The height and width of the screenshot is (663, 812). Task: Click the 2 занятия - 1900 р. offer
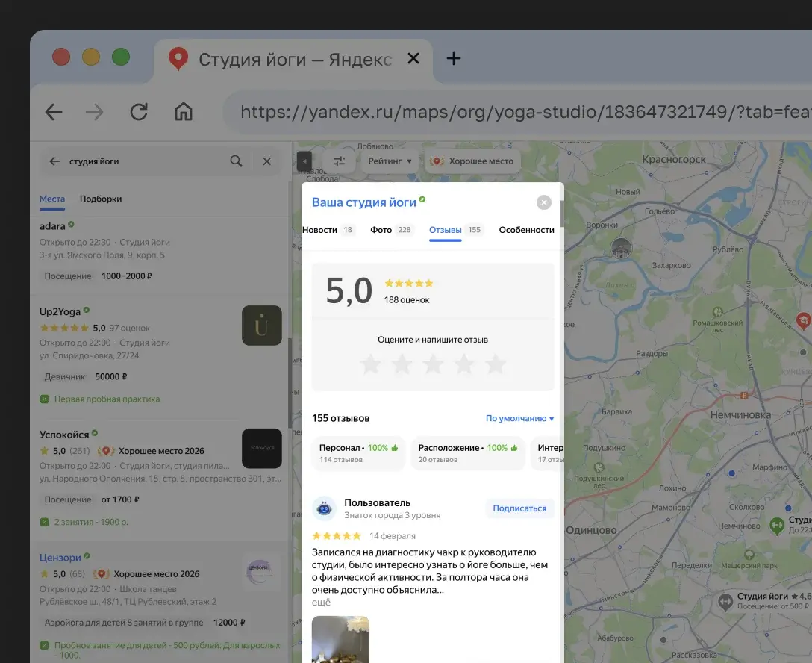click(84, 522)
